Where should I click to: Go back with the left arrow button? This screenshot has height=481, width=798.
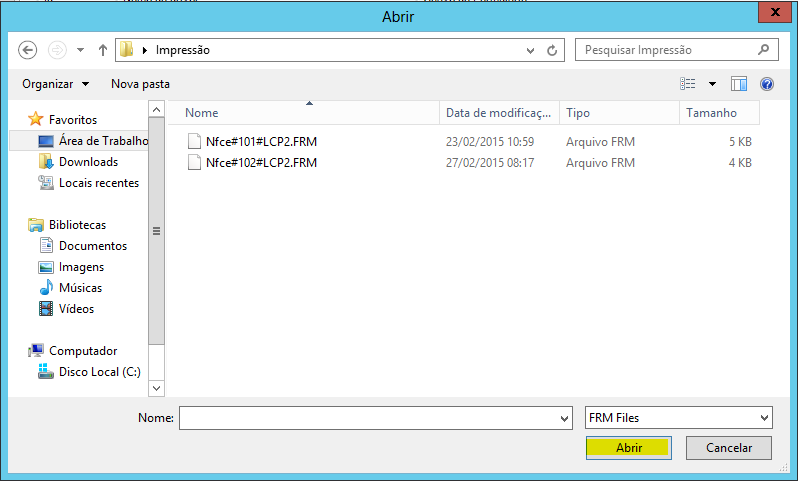[27, 50]
